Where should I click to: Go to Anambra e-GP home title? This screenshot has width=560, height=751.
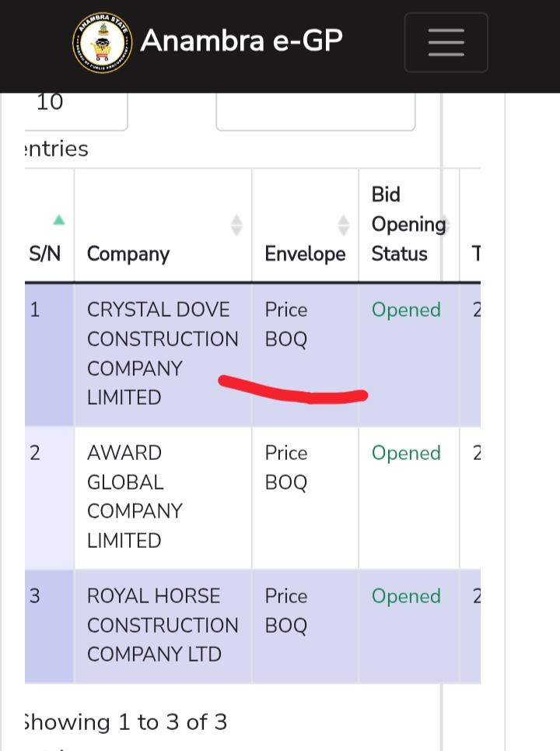(x=241, y=40)
